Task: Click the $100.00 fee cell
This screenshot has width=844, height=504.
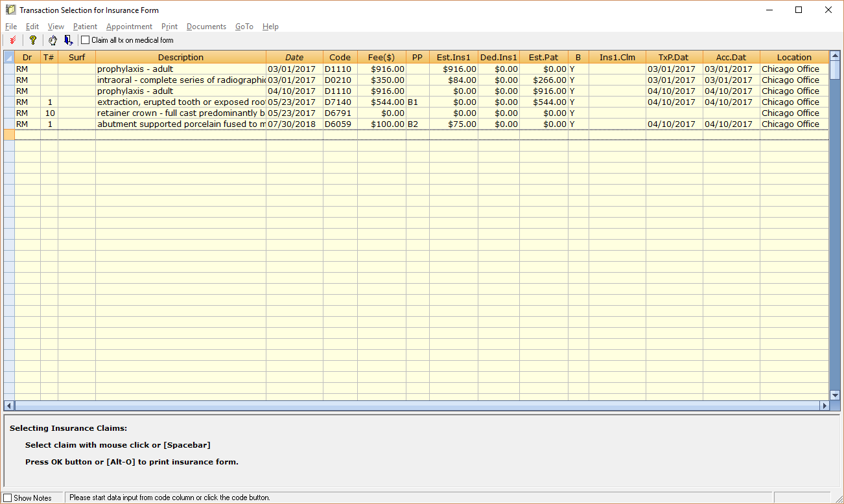Action: 382,124
